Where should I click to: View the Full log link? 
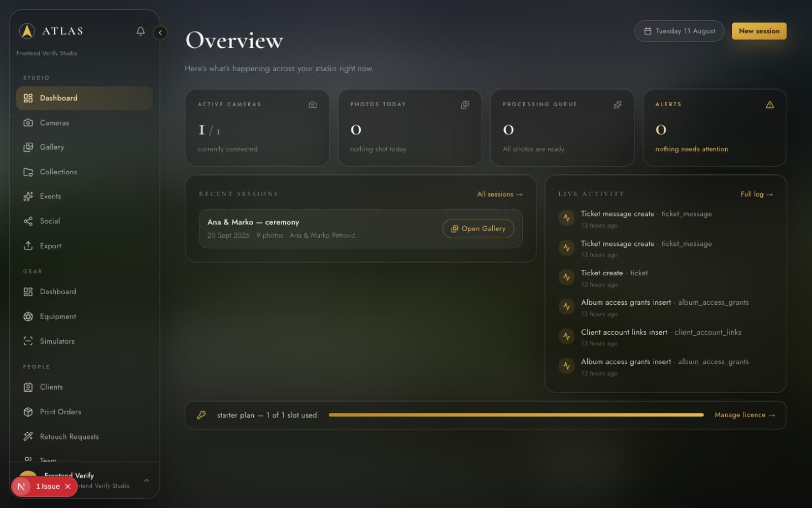click(x=757, y=194)
